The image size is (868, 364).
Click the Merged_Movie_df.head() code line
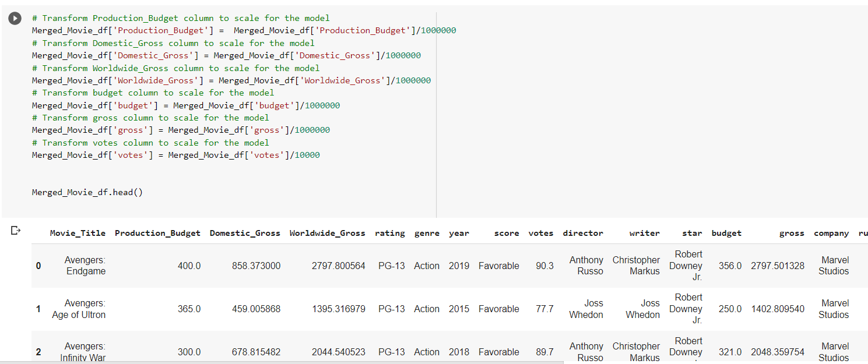click(x=87, y=192)
